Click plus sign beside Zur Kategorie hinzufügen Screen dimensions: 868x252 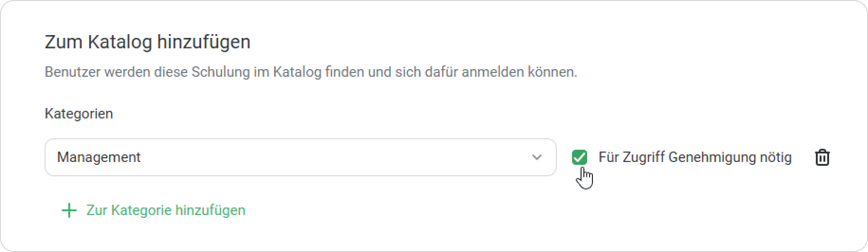[69, 210]
